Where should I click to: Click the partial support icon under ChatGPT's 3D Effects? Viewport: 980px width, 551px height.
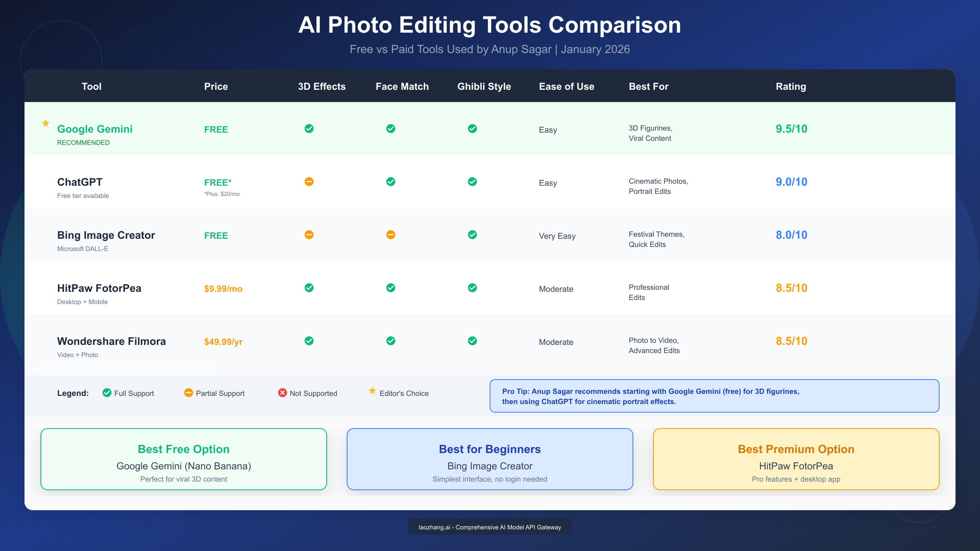point(309,182)
